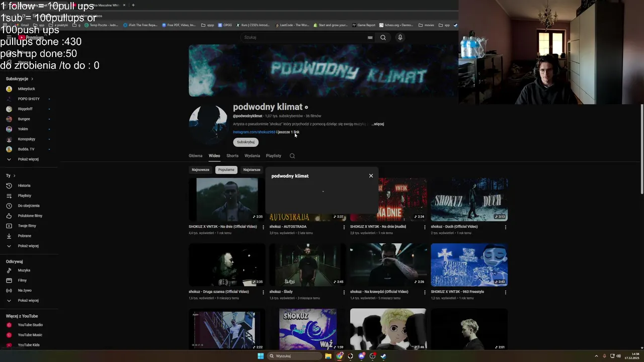Open options menu for shokuz - AUTOSTRADA

click(344, 227)
